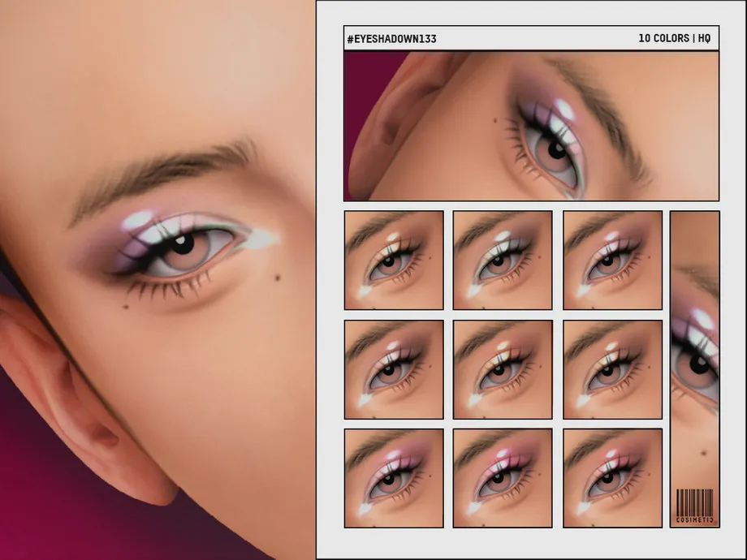
Task: Pick the first swatch in the bottom row
Action: [x=394, y=478]
